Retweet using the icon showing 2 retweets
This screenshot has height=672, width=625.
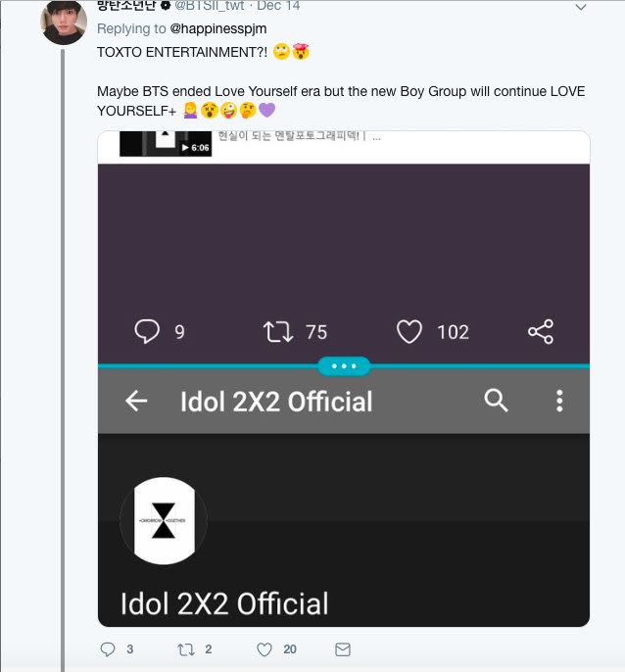(184, 649)
